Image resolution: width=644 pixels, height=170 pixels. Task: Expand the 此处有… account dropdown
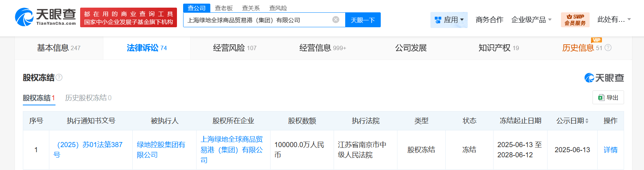[614, 20]
